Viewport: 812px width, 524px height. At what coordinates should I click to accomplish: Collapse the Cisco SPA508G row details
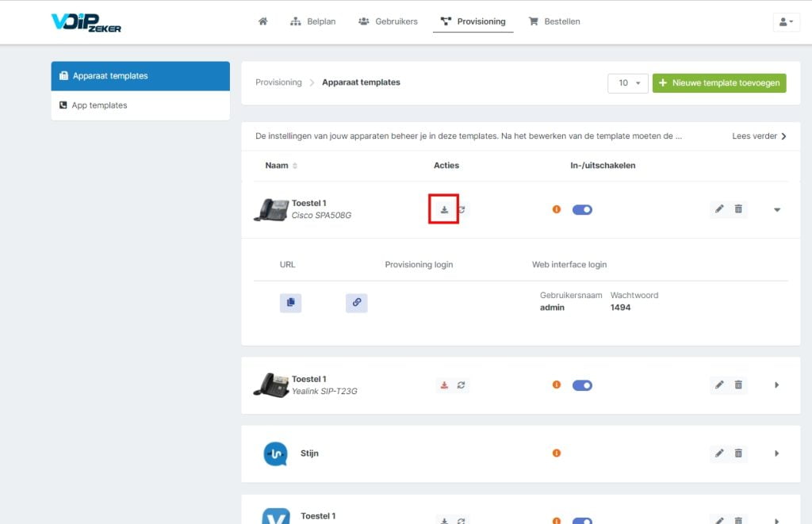pyautogui.click(x=777, y=210)
